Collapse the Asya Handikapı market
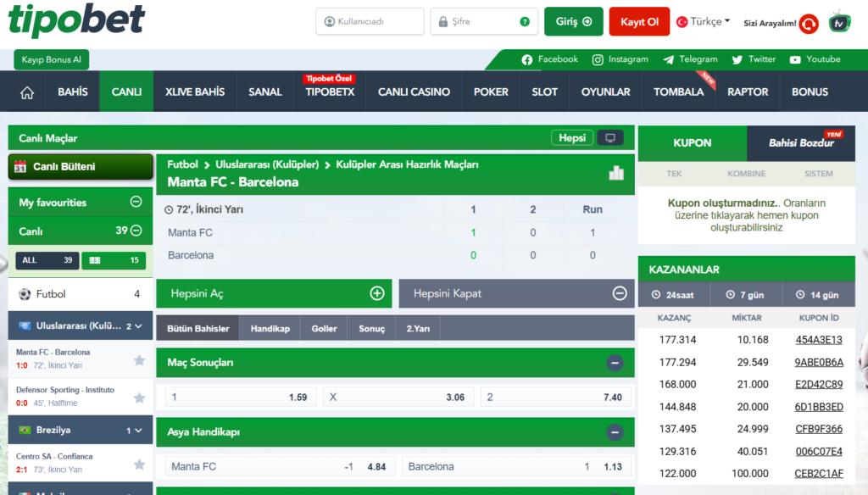The height and width of the screenshot is (495, 868). pyautogui.click(x=615, y=432)
